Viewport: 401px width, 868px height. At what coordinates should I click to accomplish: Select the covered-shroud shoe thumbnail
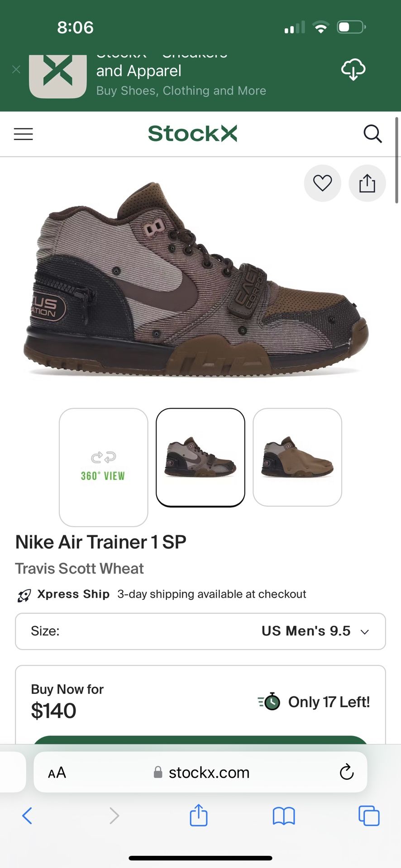297,457
